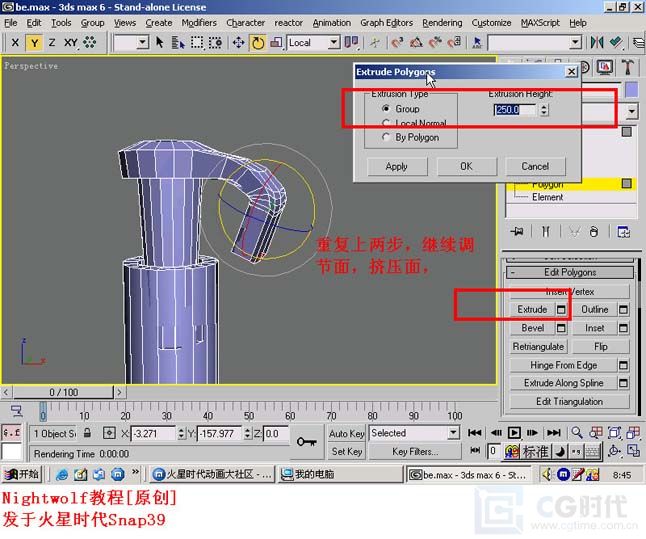Screen dimensions: 646x539
Task: Toggle Set Key mode
Action: coord(346,452)
